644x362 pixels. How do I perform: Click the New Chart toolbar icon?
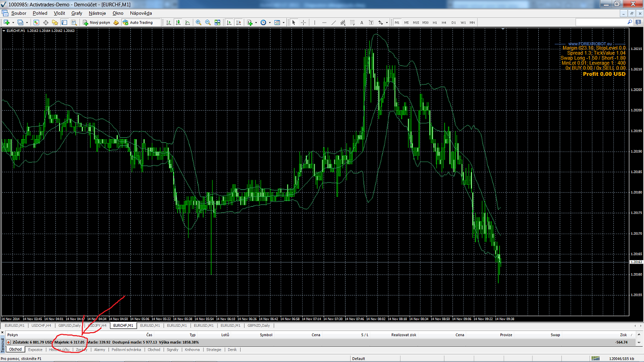(x=7, y=22)
